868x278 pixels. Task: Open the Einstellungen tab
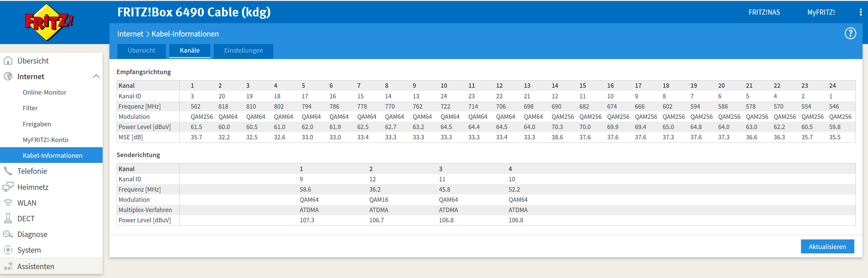tap(244, 51)
